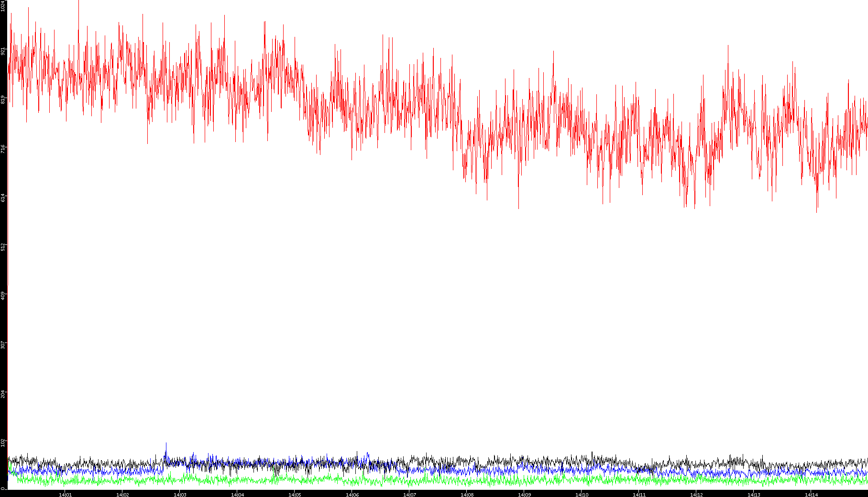Select the 512 y-axis value

pyautogui.click(x=3, y=246)
